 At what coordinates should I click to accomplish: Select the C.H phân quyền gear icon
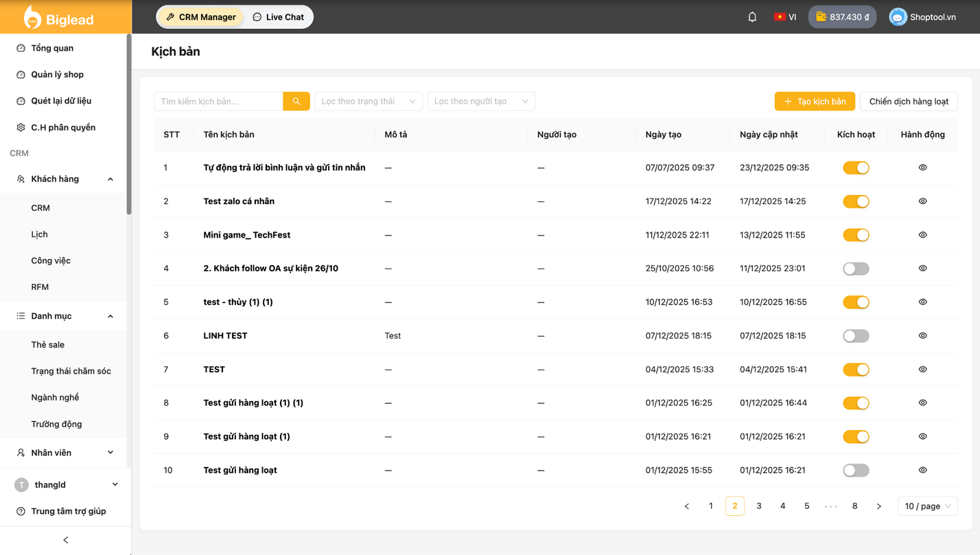click(21, 127)
